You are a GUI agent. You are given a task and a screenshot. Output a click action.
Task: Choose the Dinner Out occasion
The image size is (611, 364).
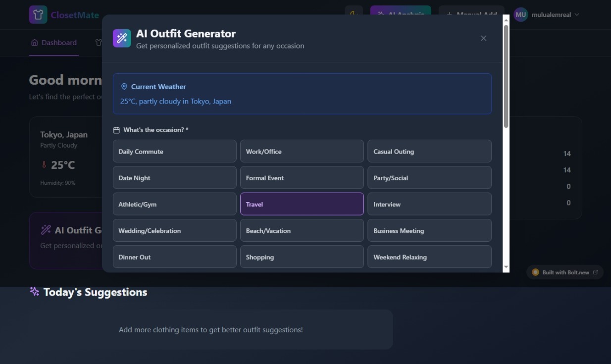tap(175, 257)
